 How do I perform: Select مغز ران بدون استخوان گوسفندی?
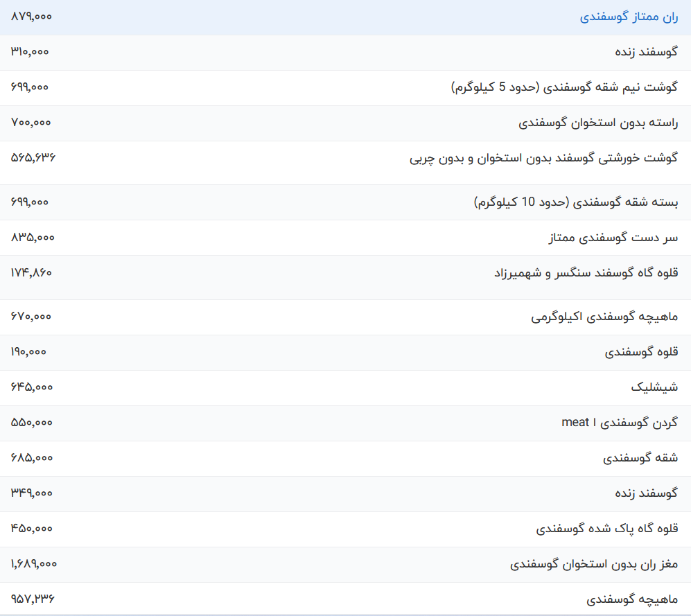[594, 564]
